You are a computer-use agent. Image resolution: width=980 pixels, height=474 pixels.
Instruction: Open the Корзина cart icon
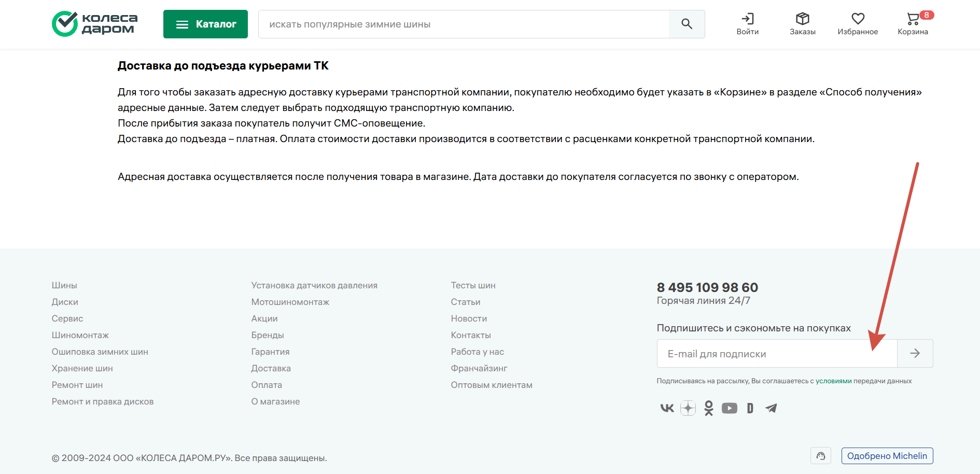click(x=913, y=24)
